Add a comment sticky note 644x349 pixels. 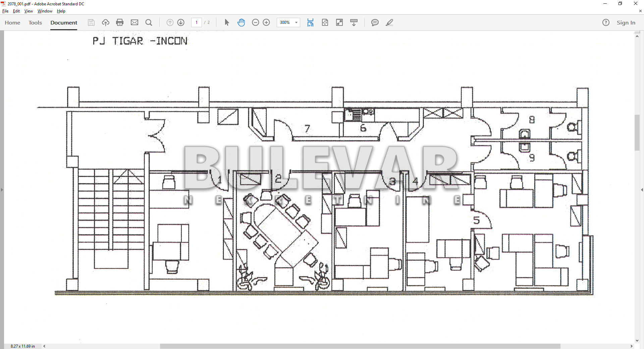[x=375, y=22]
